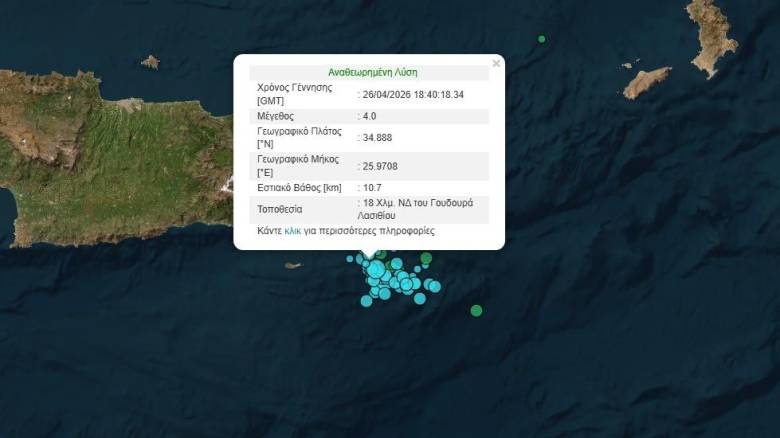Close the earthquake info popup
The width and height of the screenshot is (780, 438).
pyautogui.click(x=496, y=64)
